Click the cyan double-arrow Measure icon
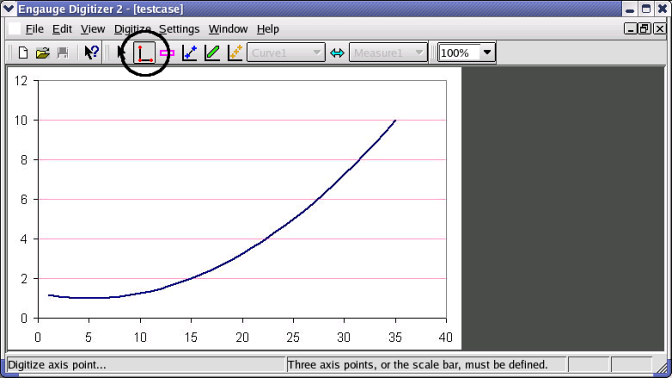 coord(337,53)
